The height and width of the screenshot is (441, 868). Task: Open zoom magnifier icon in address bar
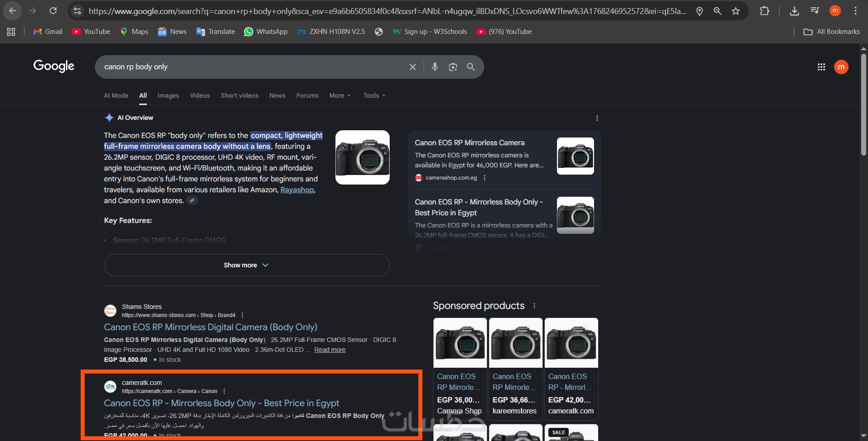pyautogui.click(x=717, y=11)
